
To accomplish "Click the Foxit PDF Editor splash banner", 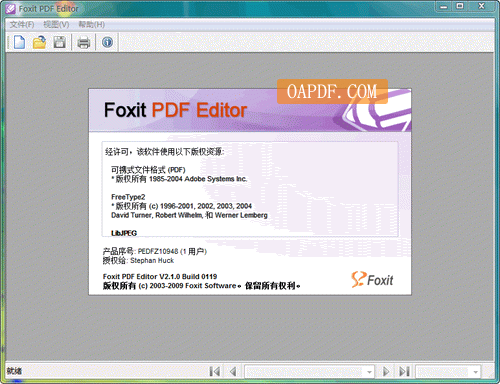I will point(250,110).
